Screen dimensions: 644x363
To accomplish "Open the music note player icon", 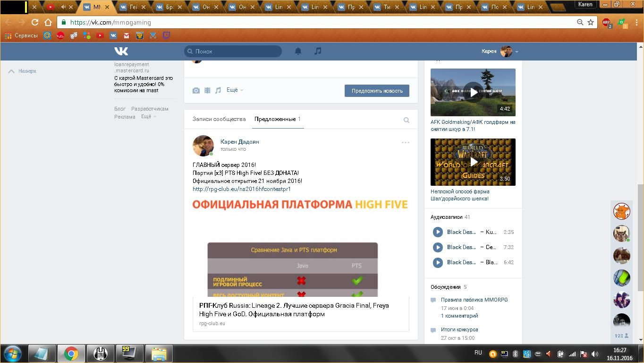I will coord(318,51).
